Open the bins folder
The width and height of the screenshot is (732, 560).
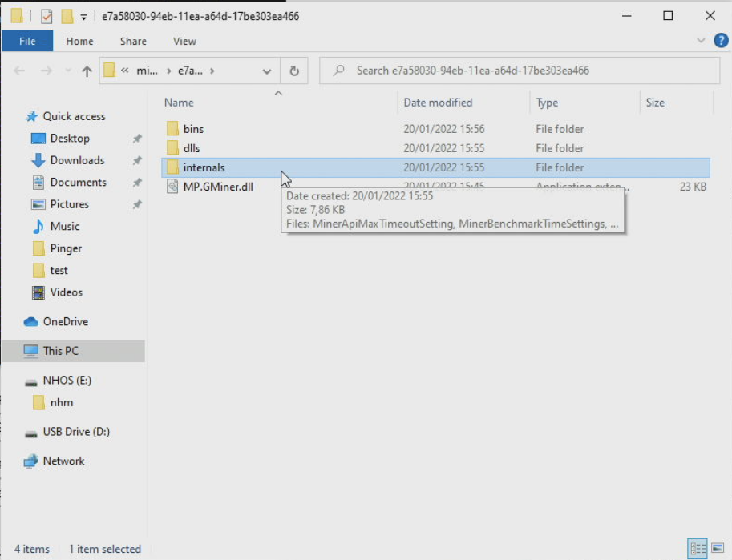192,128
